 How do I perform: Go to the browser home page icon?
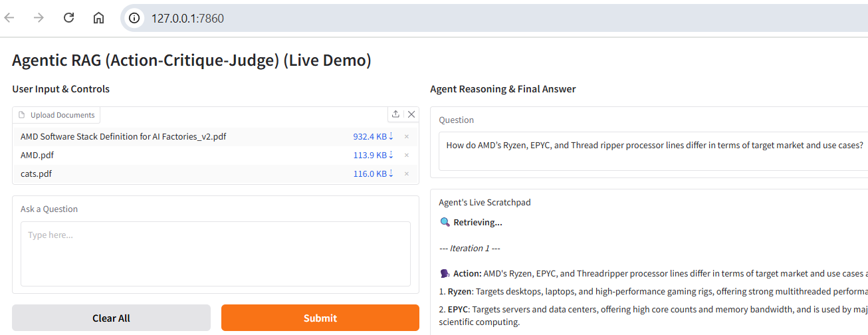coord(98,18)
